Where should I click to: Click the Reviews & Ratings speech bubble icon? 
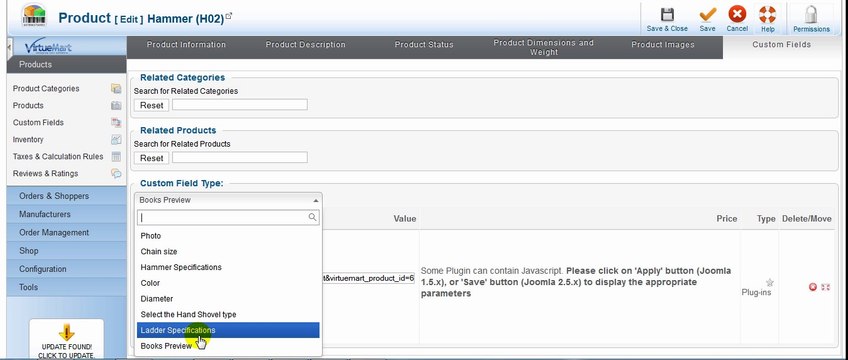point(116,174)
